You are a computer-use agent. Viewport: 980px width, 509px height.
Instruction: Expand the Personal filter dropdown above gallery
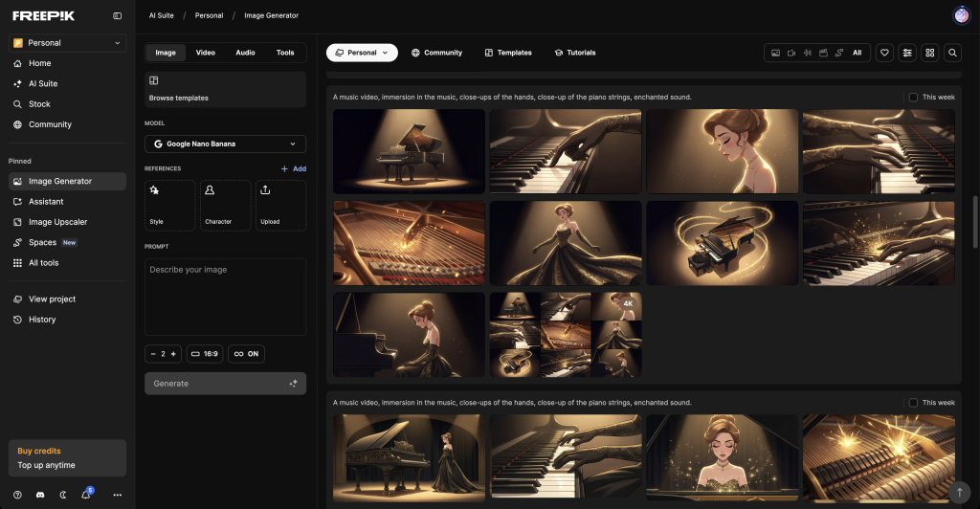pyautogui.click(x=362, y=53)
